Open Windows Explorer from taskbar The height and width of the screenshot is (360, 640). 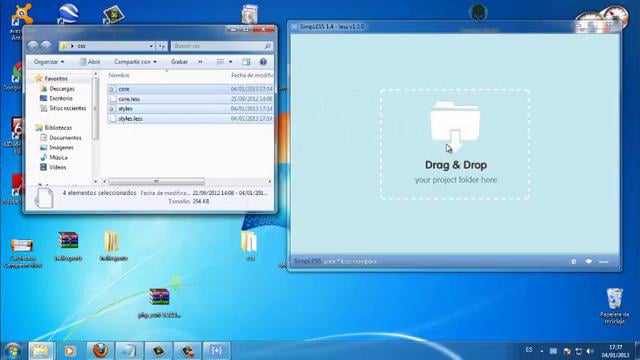click(x=41, y=351)
